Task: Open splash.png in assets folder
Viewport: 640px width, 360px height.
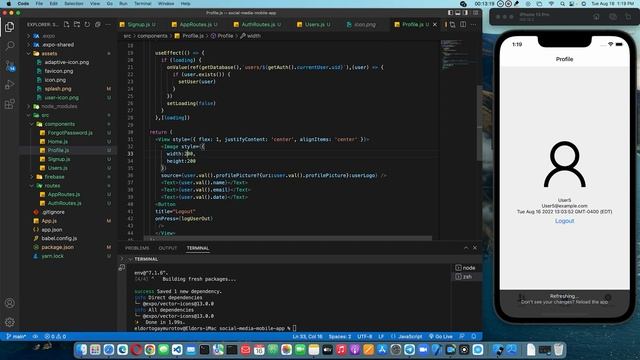Action: (58, 89)
